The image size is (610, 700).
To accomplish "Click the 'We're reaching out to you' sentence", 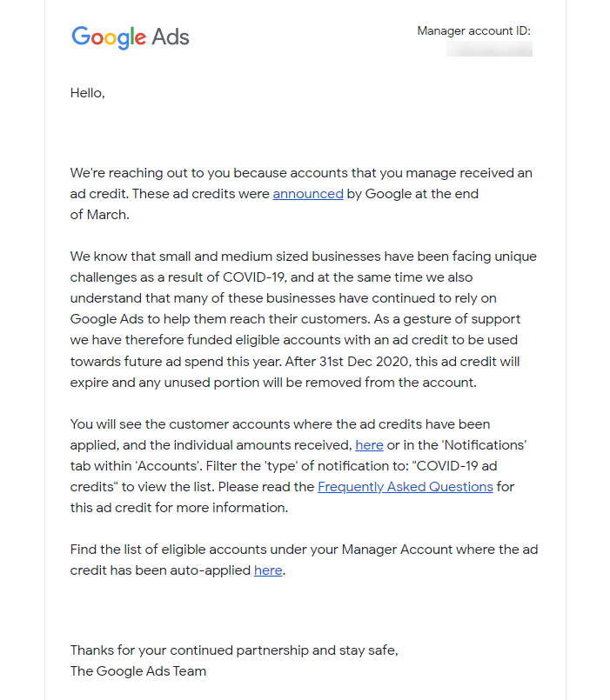I will pyautogui.click(x=301, y=173).
